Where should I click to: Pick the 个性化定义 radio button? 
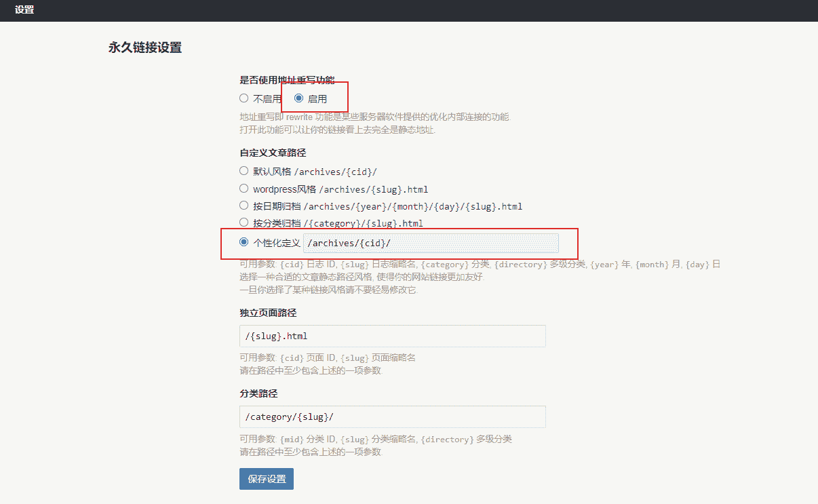point(244,242)
